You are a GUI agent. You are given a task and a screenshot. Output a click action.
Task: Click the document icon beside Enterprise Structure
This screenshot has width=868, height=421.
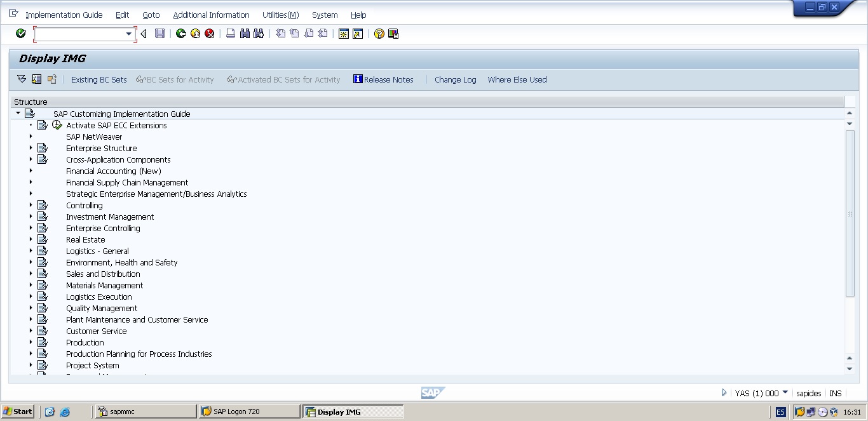43,148
